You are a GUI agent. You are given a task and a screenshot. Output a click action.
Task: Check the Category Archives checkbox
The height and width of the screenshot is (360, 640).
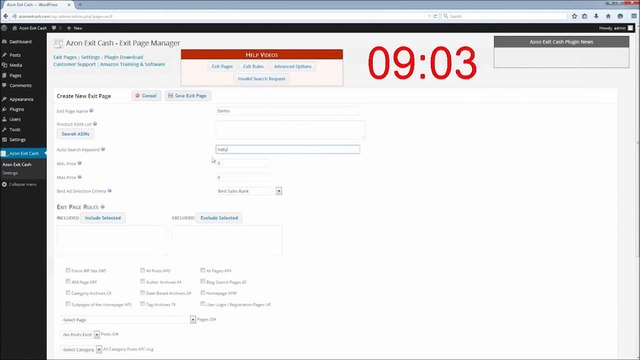click(x=68, y=293)
